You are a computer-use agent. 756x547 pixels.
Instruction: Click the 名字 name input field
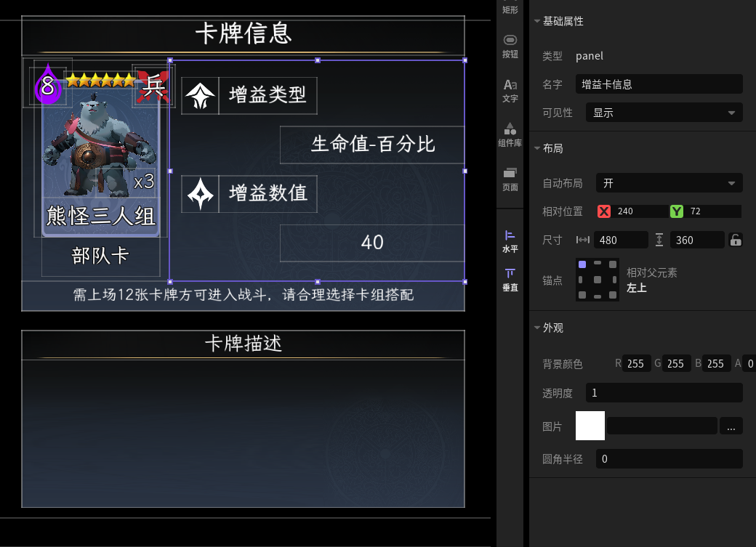(659, 84)
